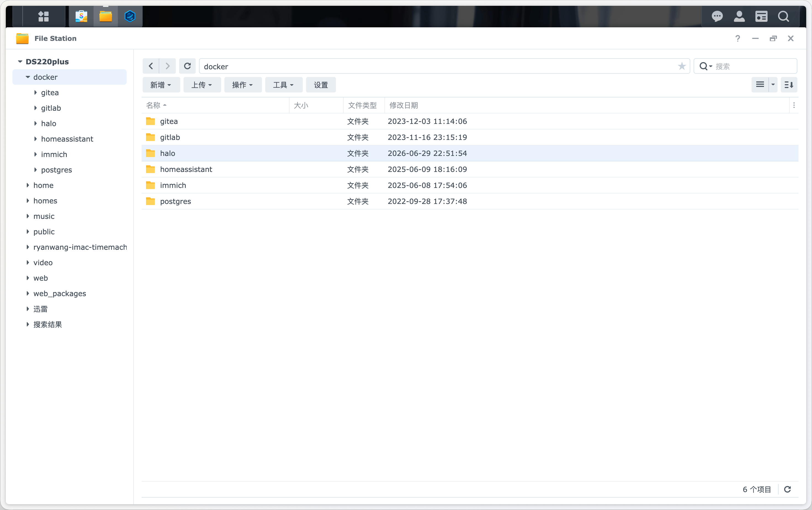Screen dimensions: 812x510
Task: Select 迅雷 in the folder tree
Action: point(41,309)
